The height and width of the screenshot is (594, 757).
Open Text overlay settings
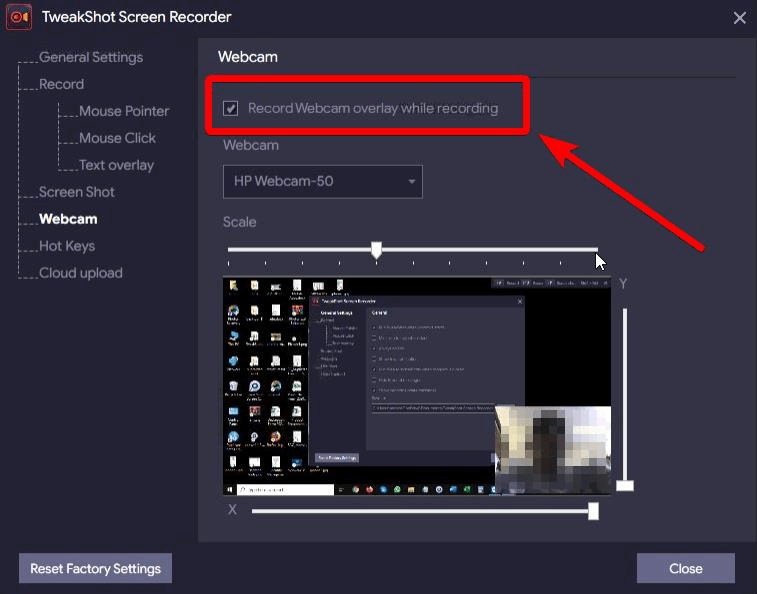[x=116, y=165]
